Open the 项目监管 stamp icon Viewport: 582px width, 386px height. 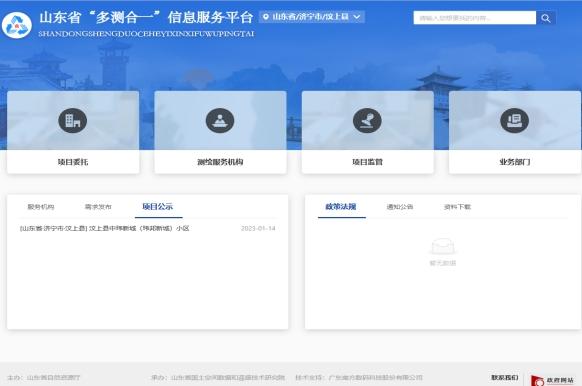[x=367, y=121]
